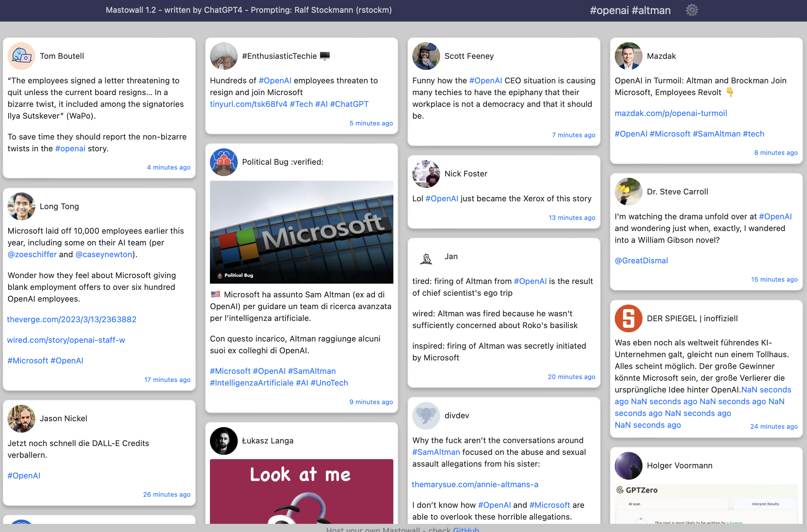Click '26 minutes ago' timestamp
Screen dimensions: 807x532
coord(167,494)
